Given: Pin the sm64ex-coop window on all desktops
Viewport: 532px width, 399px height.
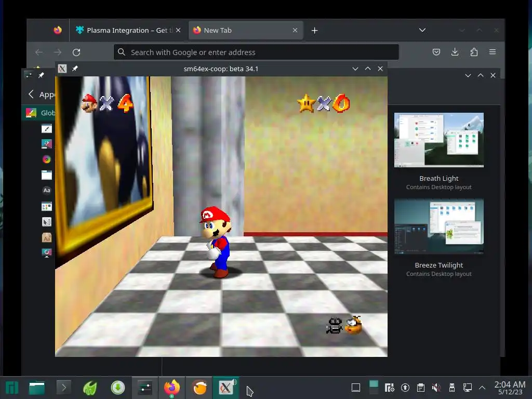Looking at the screenshot, I should point(75,69).
